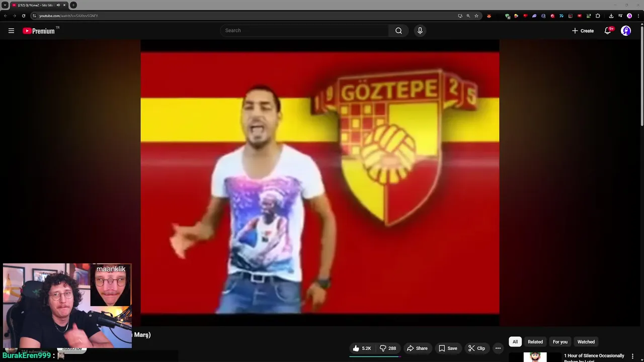Install app icon in address bar

pyautogui.click(x=460, y=16)
